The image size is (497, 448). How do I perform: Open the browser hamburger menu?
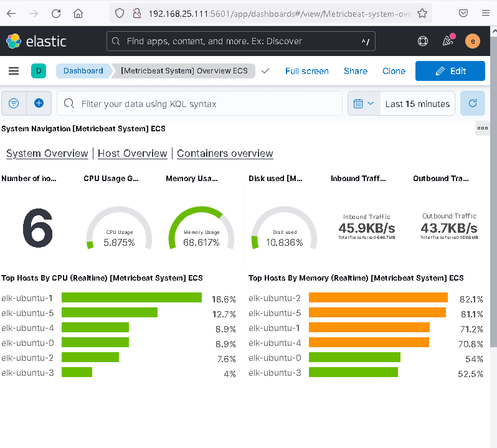pos(486,13)
